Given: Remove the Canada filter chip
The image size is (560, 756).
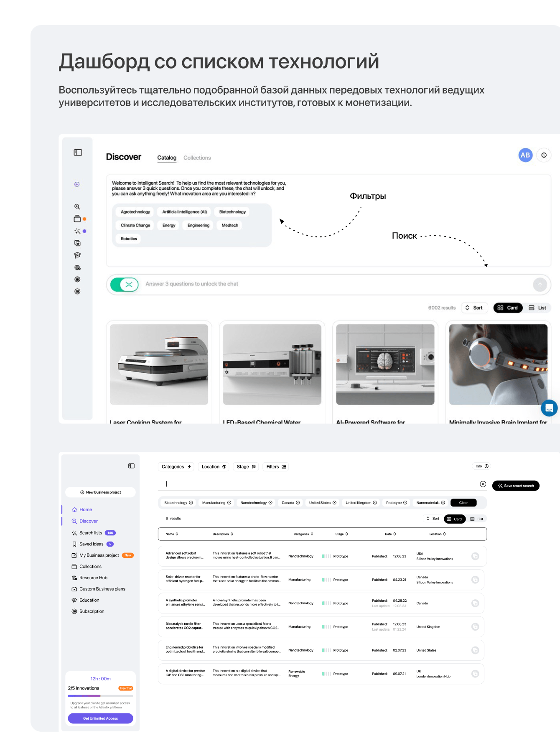Looking at the screenshot, I should [298, 503].
